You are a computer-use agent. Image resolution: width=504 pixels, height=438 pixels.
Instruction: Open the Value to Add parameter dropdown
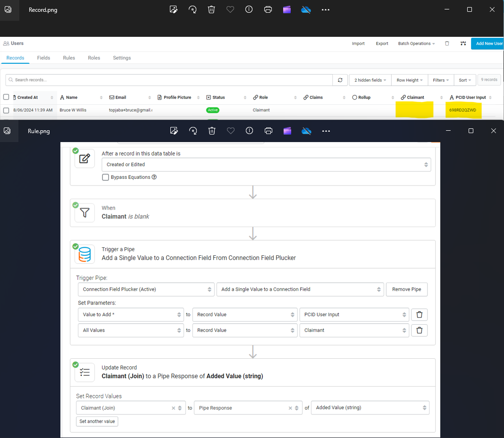pos(131,314)
